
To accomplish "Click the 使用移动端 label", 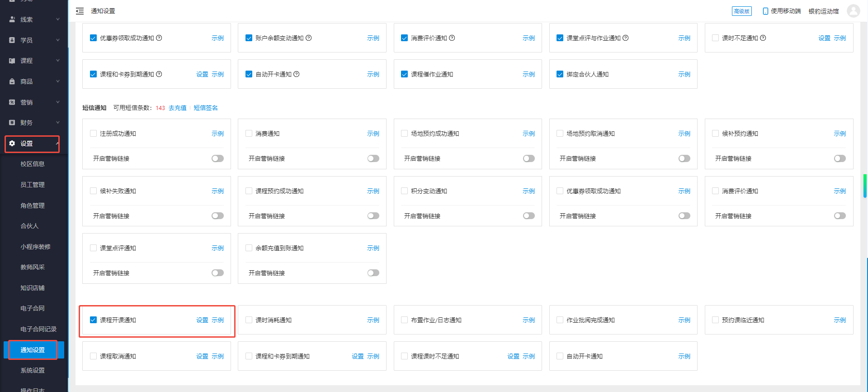I will click(x=786, y=11).
